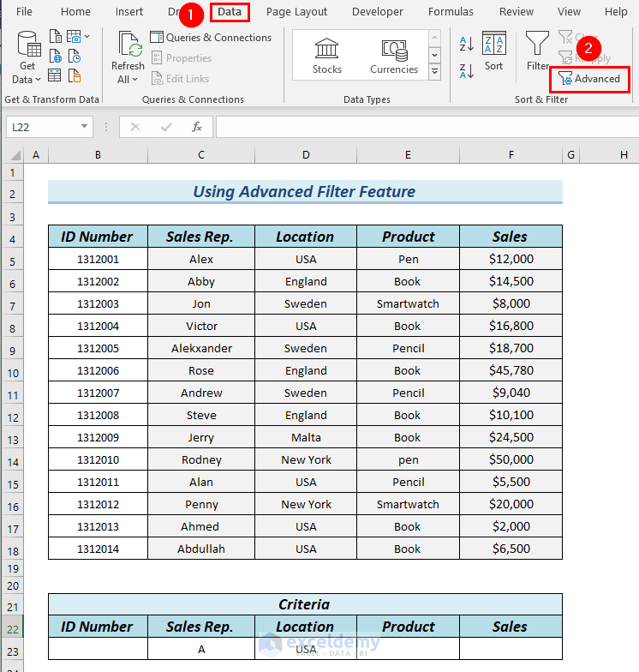Select column B header

coord(98,154)
